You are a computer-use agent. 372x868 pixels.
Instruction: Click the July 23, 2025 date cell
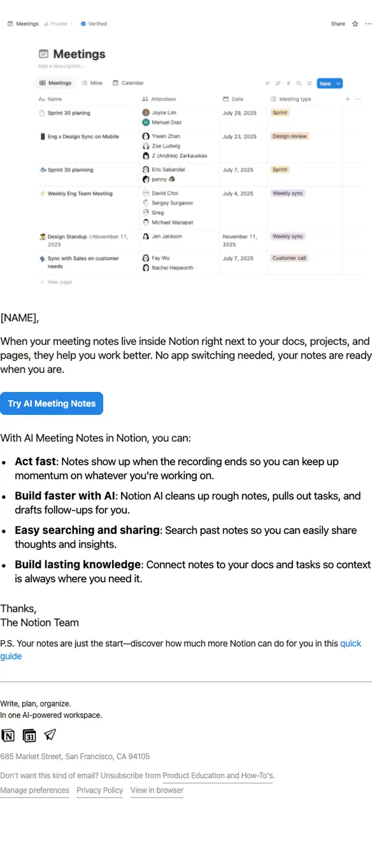pos(240,137)
